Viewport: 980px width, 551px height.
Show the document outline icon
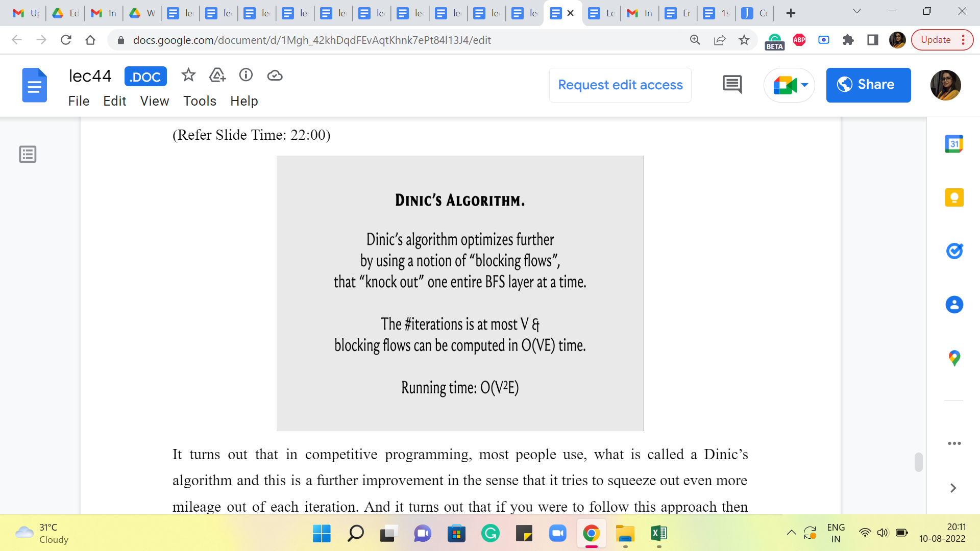(28, 154)
